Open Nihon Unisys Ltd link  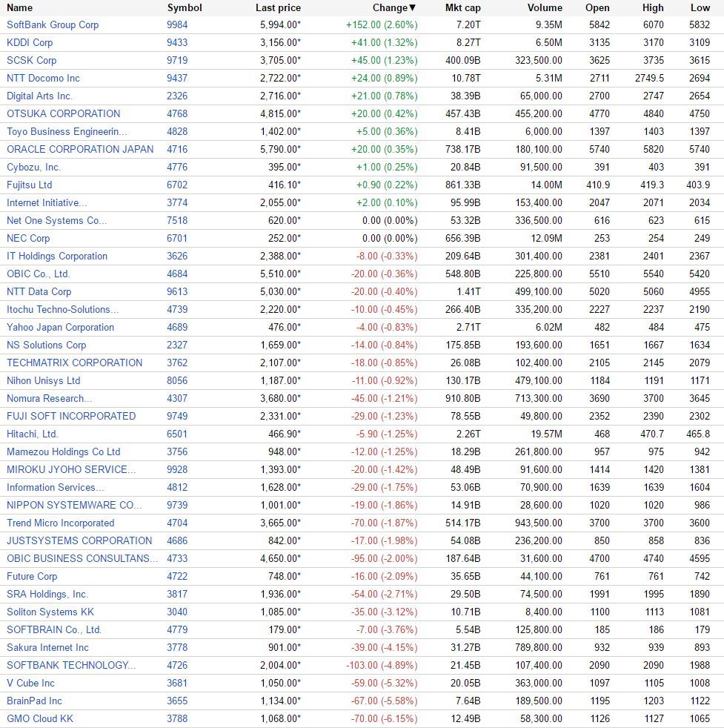click(x=44, y=381)
